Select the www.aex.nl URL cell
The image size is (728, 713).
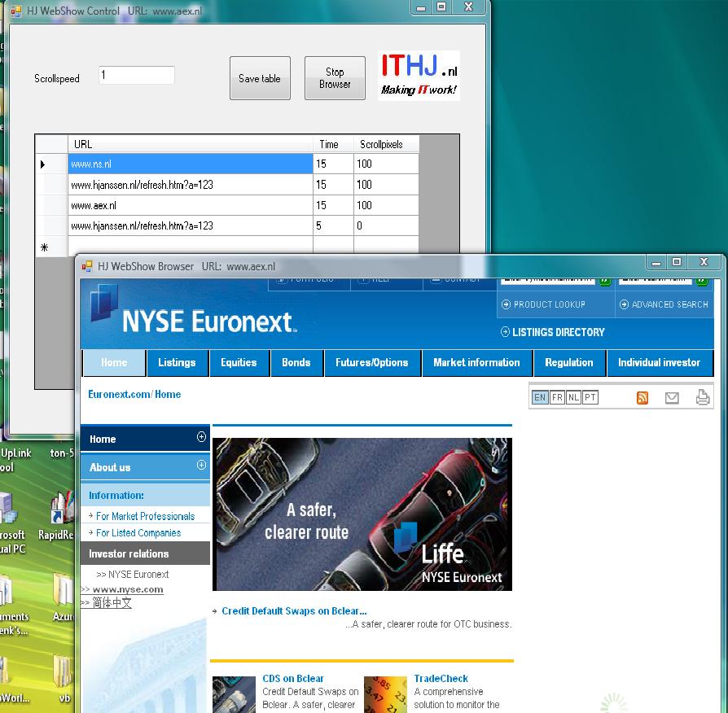(191, 205)
